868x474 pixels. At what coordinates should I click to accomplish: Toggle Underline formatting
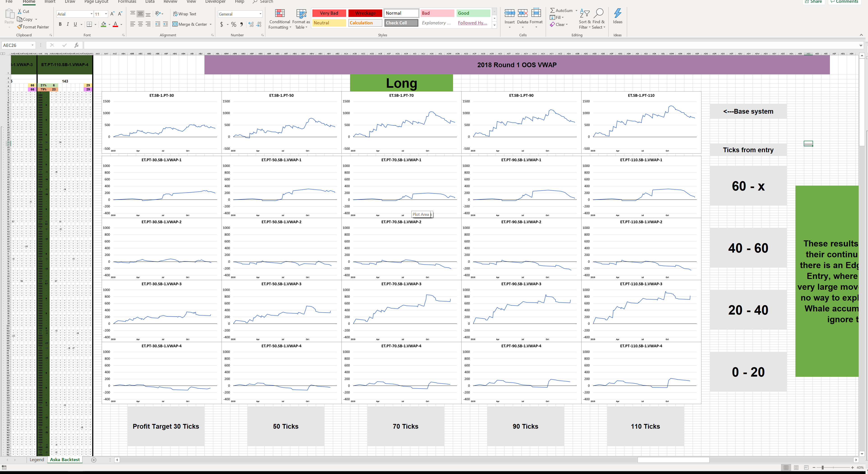pyautogui.click(x=75, y=24)
